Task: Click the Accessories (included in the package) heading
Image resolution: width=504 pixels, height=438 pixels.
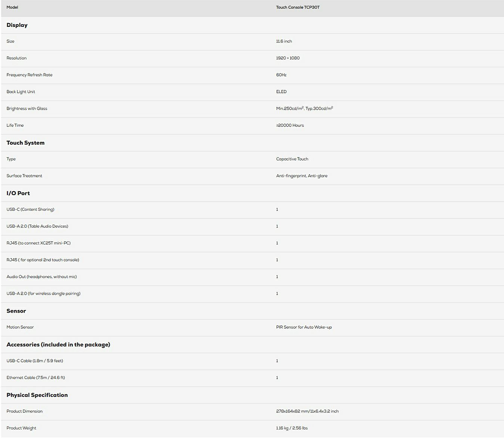Action: 58,345
